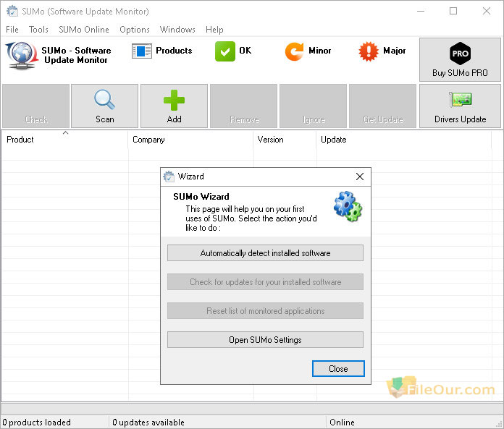Image resolution: width=504 pixels, height=429 pixels.
Task: Choose Automatically detect installed software
Action: click(265, 253)
